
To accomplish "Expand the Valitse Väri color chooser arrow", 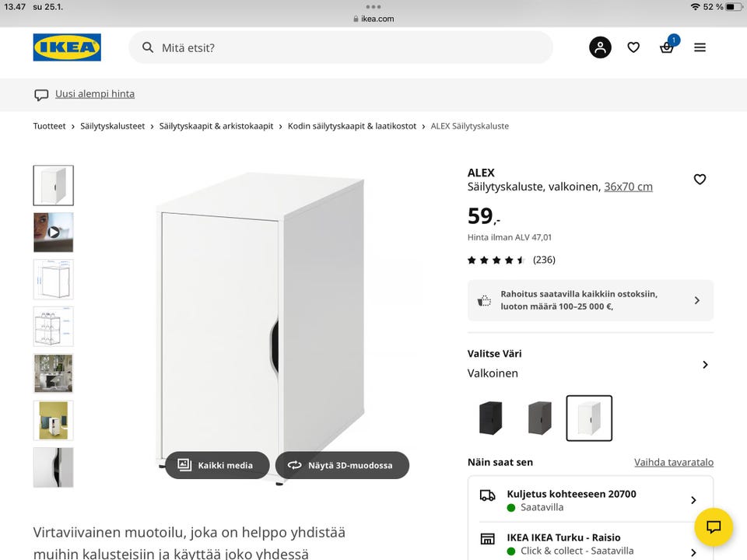I will (x=705, y=364).
